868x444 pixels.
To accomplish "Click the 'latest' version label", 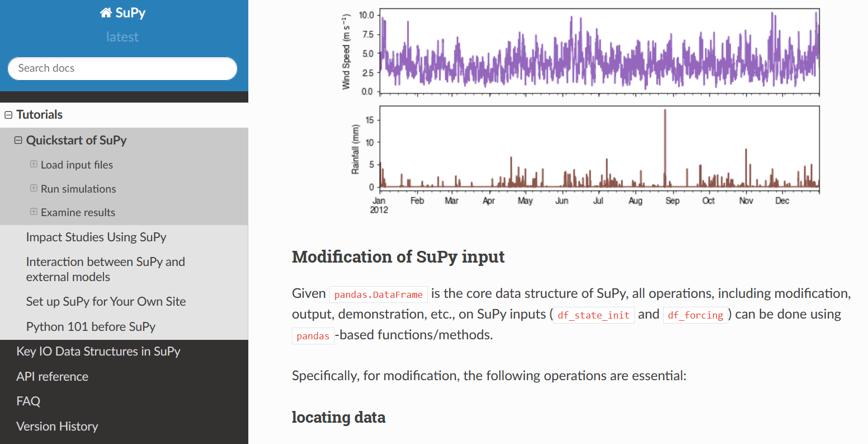I will [x=122, y=37].
